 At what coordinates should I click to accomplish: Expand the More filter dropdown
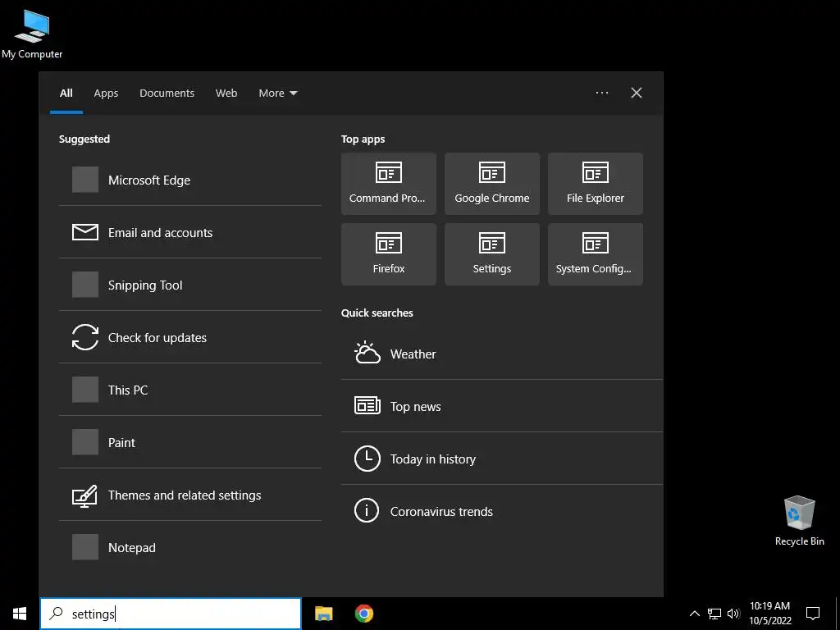(x=277, y=94)
